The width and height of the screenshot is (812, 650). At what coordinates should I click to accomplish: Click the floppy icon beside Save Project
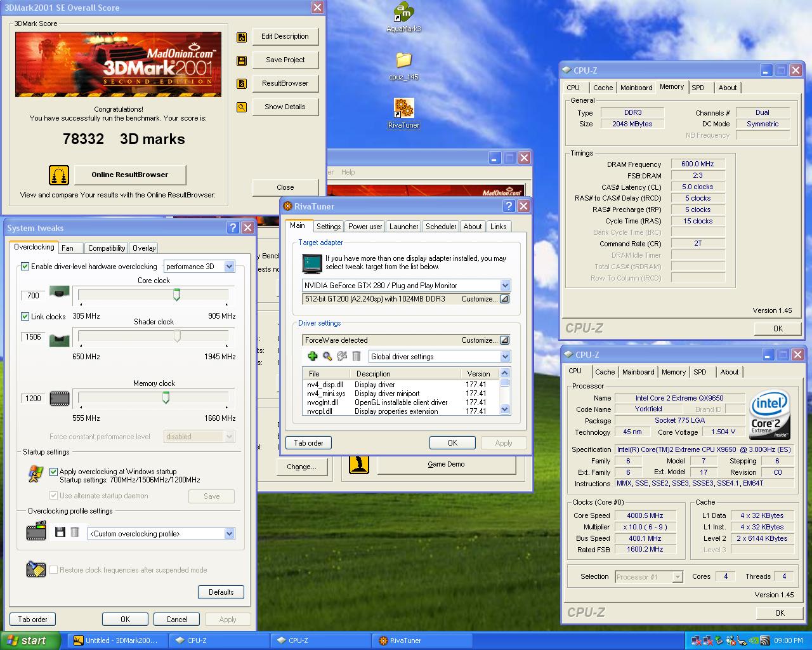[241, 61]
